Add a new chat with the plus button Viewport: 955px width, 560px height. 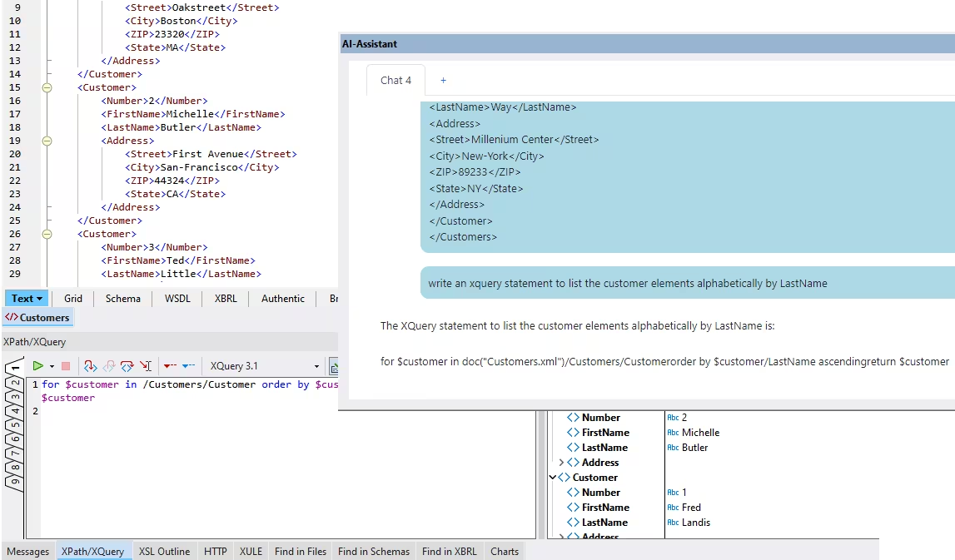443,81
